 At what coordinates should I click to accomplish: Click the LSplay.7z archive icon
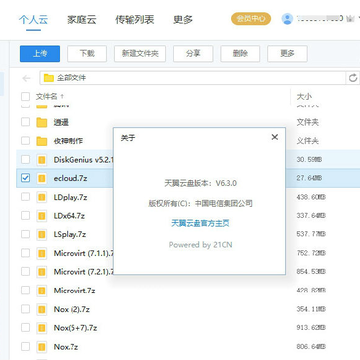[42, 234]
